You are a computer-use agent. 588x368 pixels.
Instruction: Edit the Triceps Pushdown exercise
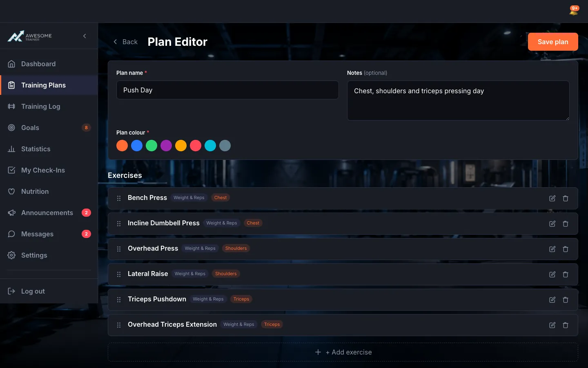click(x=552, y=300)
